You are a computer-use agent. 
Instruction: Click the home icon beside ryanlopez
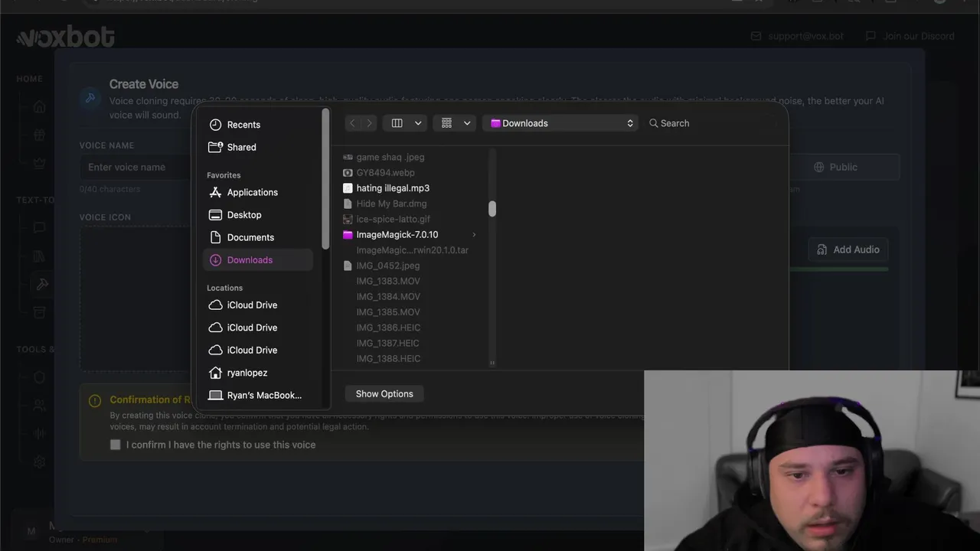point(215,373)
